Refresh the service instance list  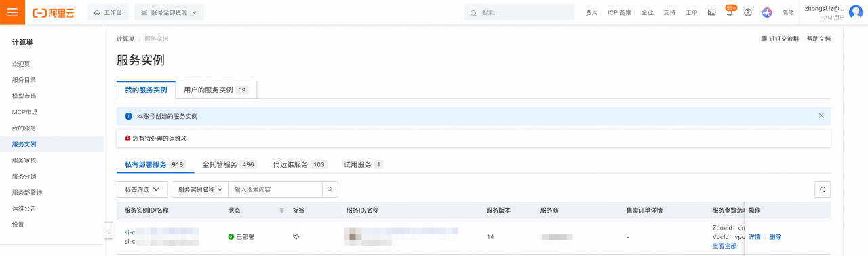[x=823, y=189]
